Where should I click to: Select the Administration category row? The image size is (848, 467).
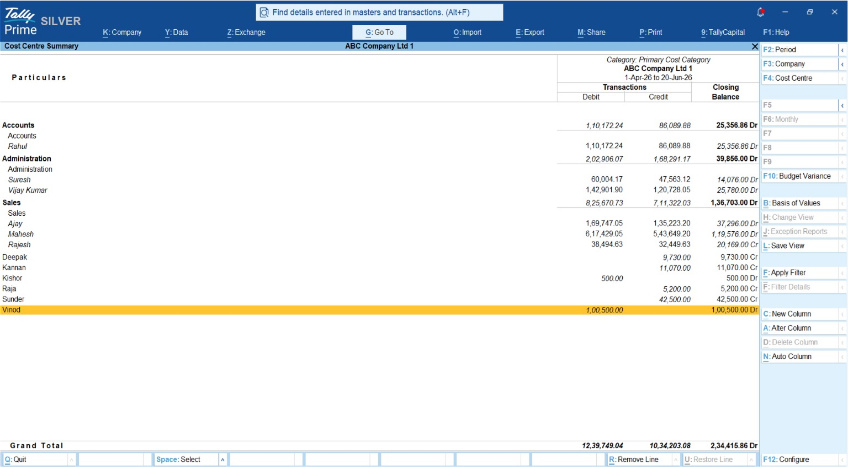coord(379,159)
